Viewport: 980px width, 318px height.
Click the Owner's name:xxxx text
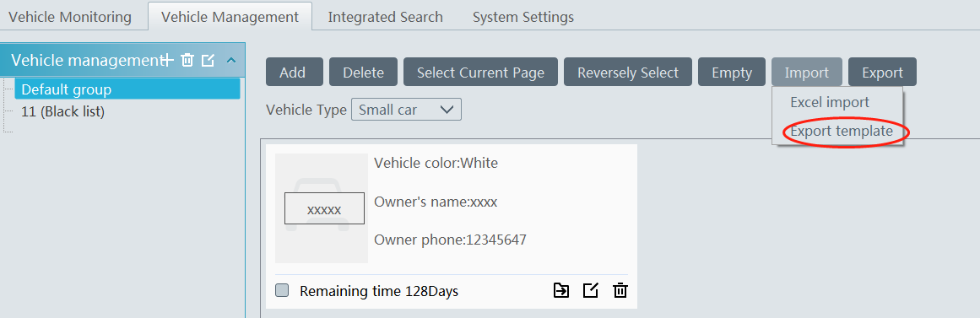(436, 202)
